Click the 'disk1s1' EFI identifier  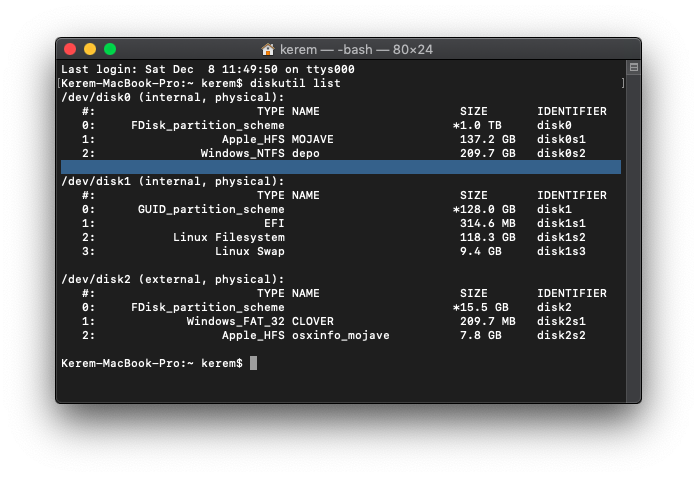pos(562,223)
